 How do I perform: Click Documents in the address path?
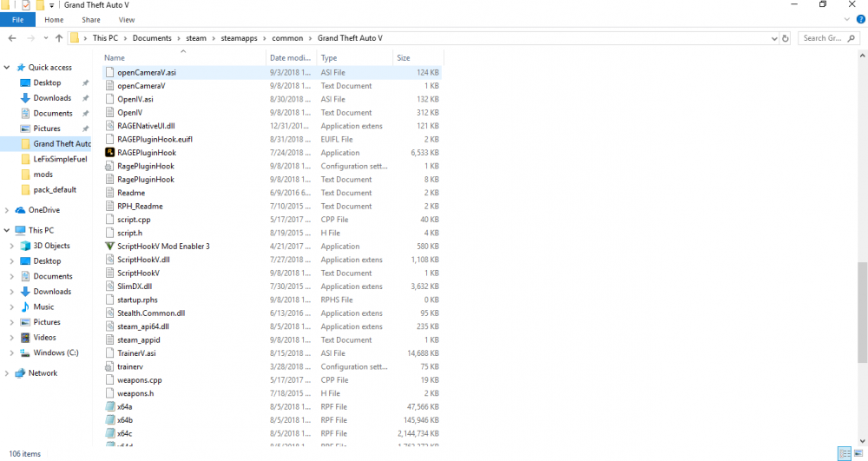152,38
